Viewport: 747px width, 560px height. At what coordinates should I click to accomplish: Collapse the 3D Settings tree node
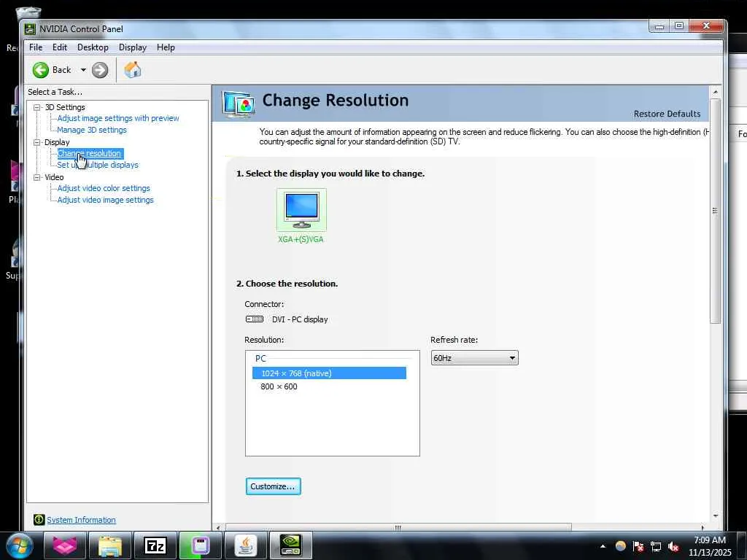(36, 107)
